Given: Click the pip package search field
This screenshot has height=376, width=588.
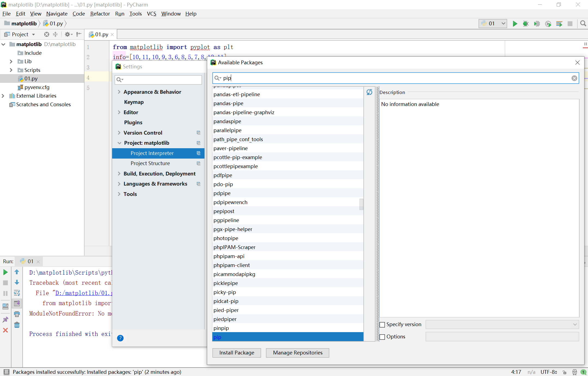Looking at the screenshot, I should coord(396,78).
